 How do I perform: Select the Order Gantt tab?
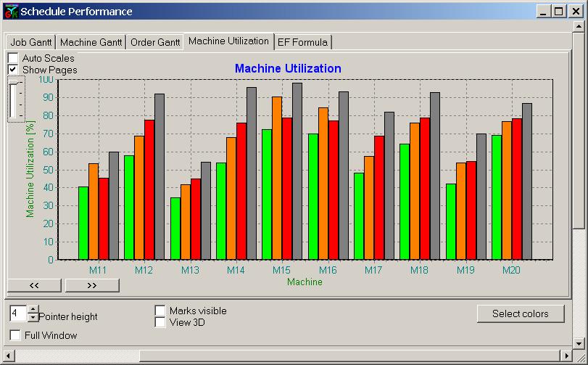click(155, 42)
